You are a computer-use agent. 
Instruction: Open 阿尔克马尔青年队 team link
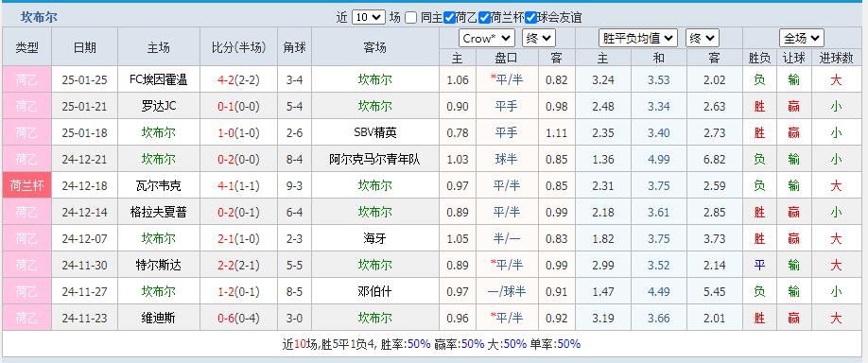coord(374,160)
